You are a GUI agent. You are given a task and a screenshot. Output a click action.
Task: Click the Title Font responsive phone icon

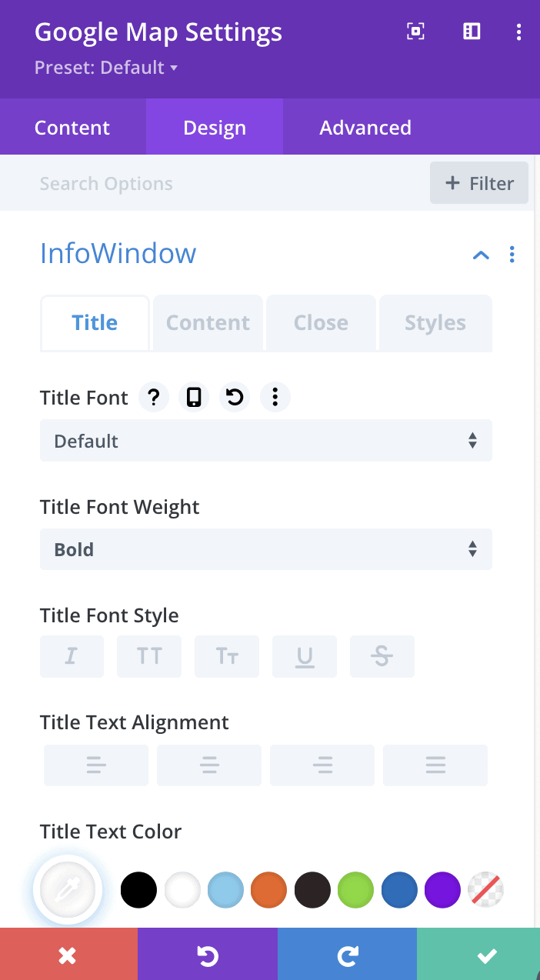[194, 398]
